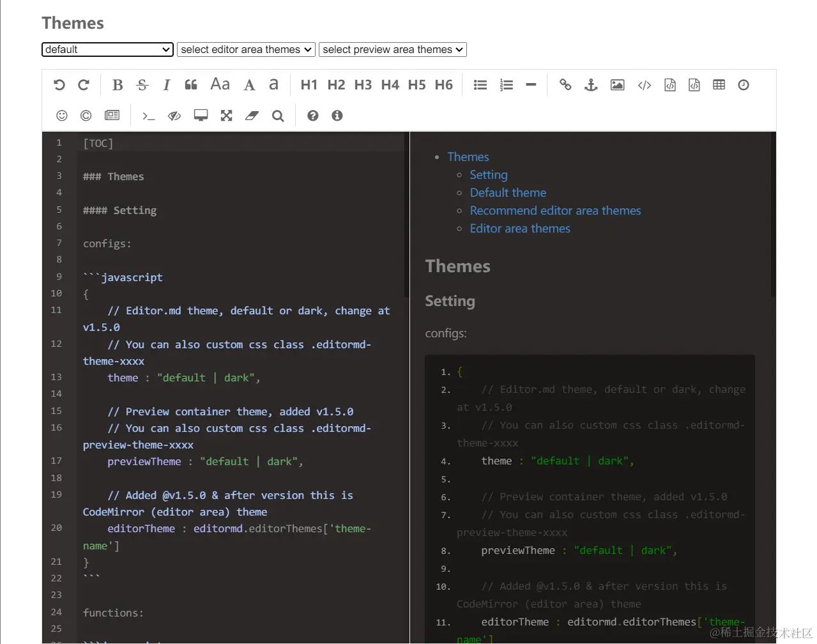Click the preview pane vertical scrollbar
817x644 pixels.
point(773,215)
